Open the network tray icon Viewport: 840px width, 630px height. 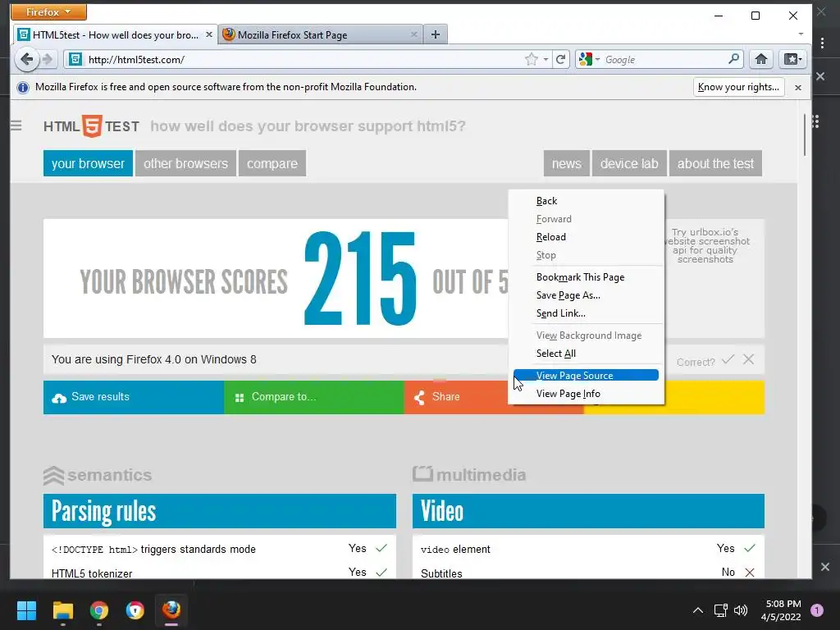(x=720, y=610)
